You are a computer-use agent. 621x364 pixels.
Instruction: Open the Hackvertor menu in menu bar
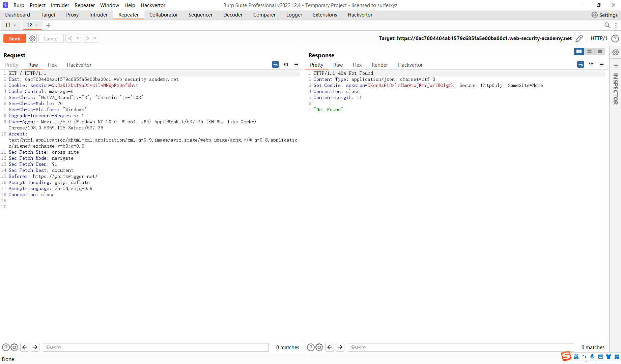153,5
